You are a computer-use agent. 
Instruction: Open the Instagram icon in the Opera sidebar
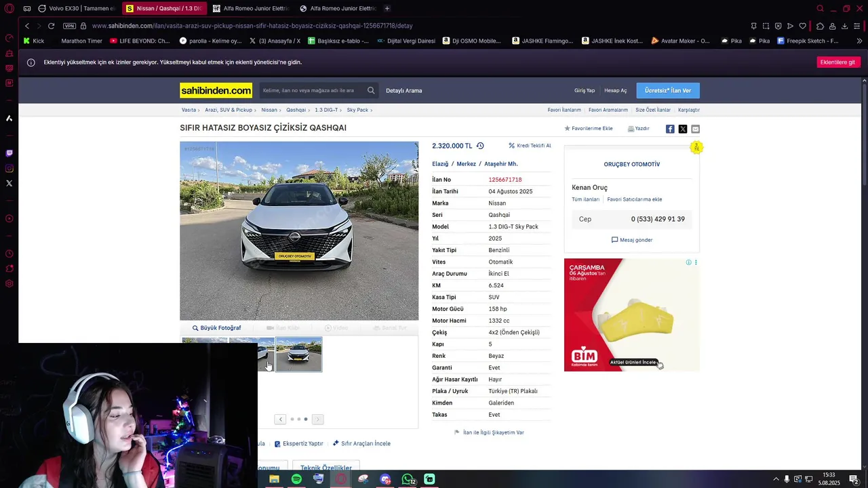tap(9, 168)
